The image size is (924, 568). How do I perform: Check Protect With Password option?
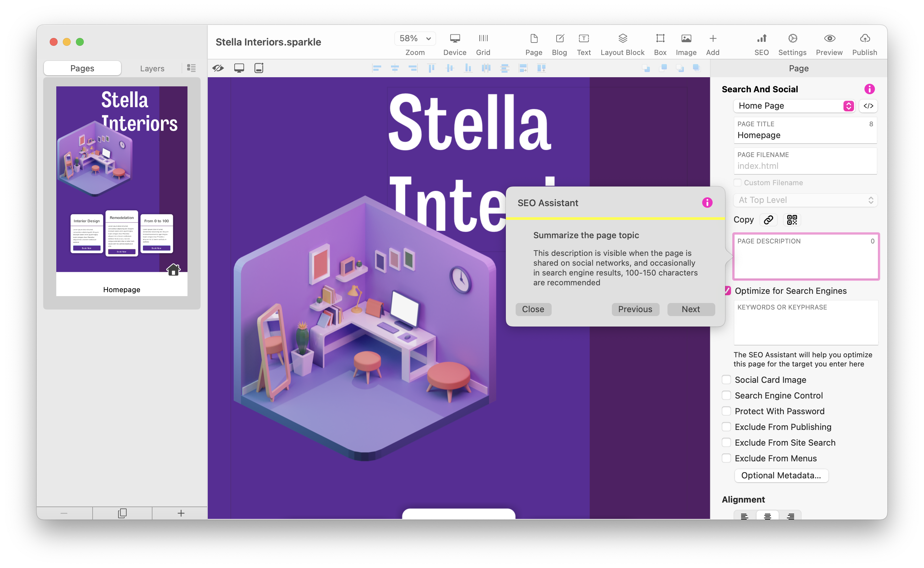tap(726, 411)
